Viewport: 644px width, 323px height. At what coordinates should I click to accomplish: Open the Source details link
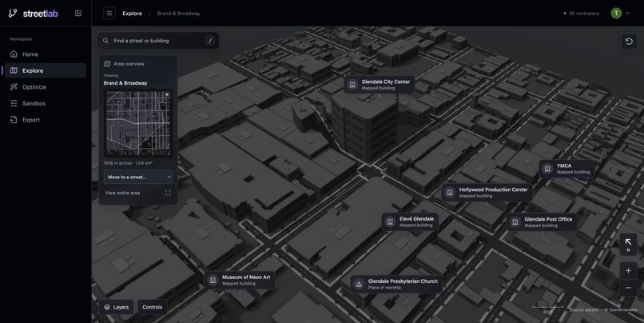(583, 310)
